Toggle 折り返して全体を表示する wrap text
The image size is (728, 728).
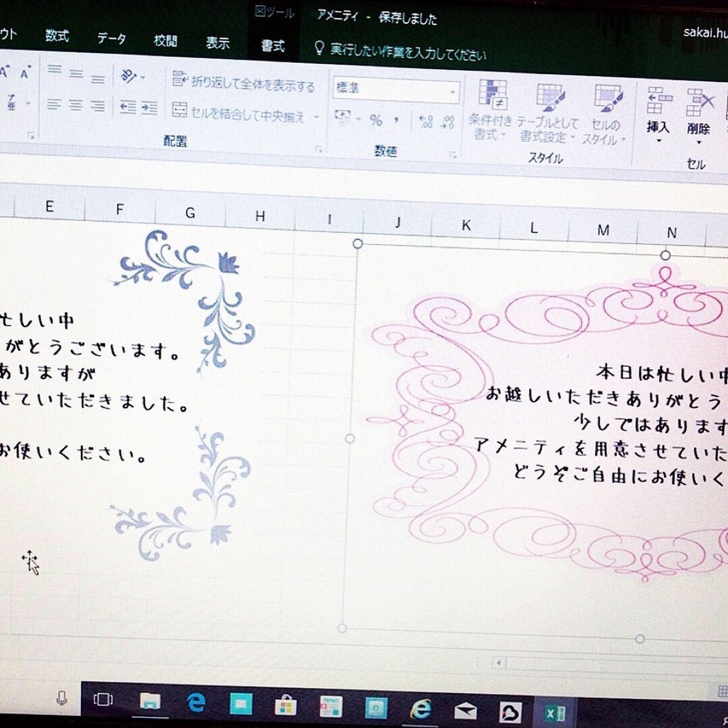pos(244,82)
